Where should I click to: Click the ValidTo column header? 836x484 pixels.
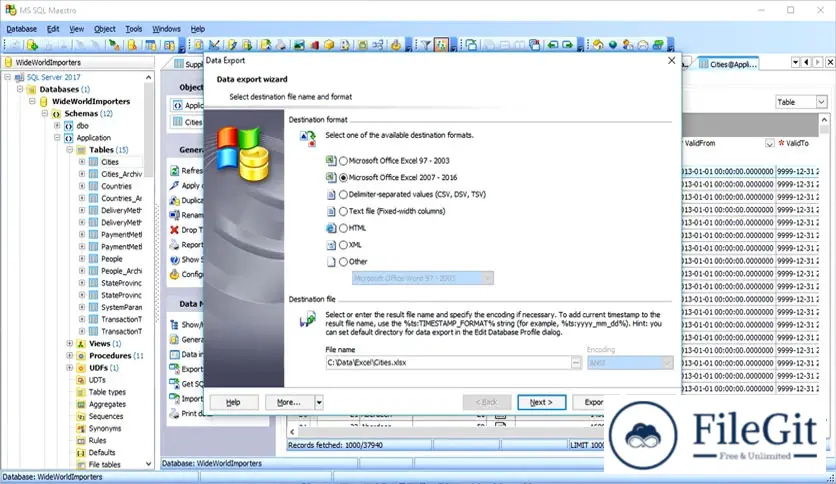797,143
